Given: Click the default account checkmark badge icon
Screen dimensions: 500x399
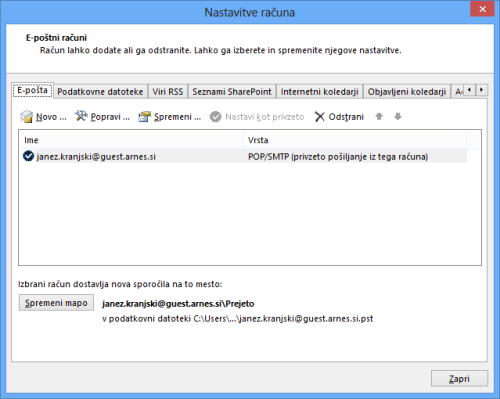Looking at the screenshot, I should (x=29, y=156).
